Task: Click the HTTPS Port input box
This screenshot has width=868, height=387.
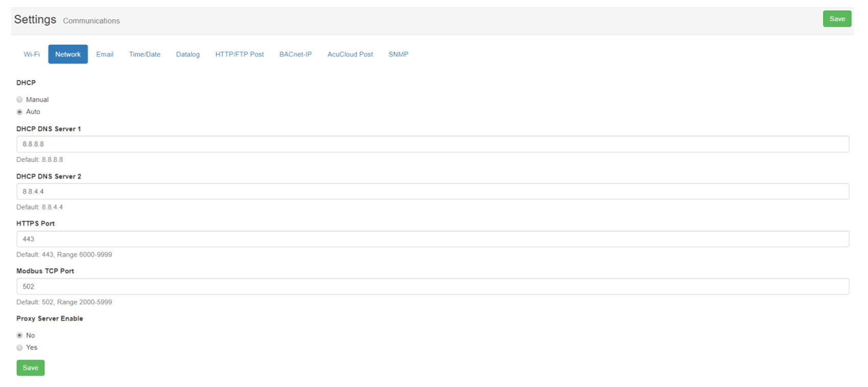Action: pyautogui.click(x=432, y=239)
